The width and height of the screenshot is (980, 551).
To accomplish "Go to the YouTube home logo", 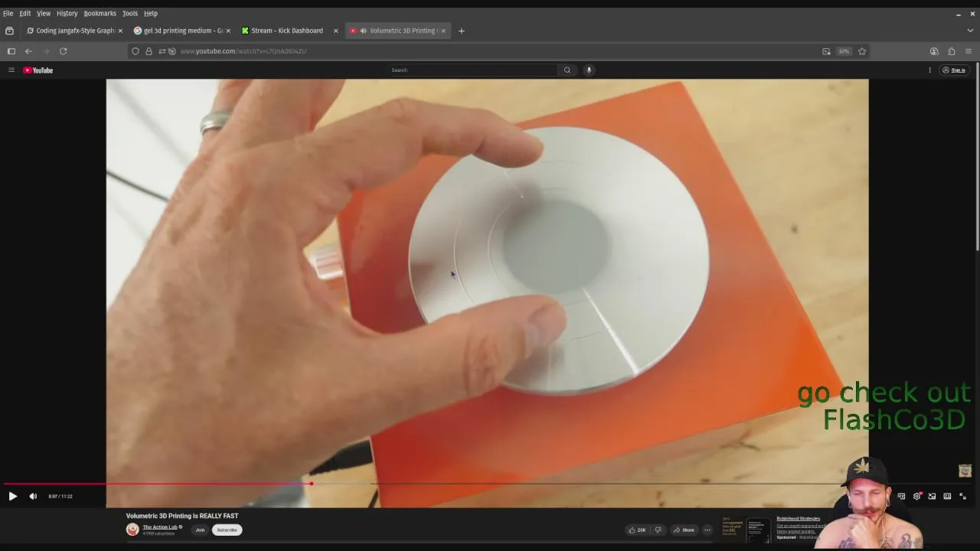I will 38,70.
